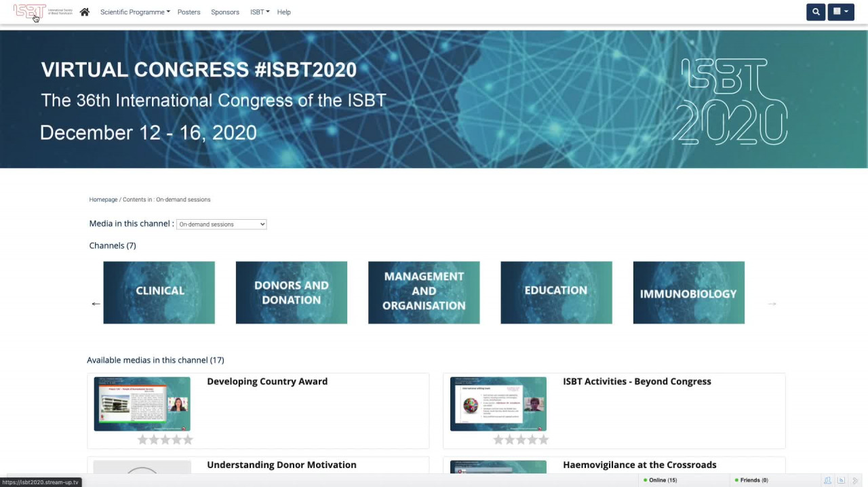Screen dimensions: 868x487
Task: Expand the ISBT dropdown menu
Action: pos(260,12)
